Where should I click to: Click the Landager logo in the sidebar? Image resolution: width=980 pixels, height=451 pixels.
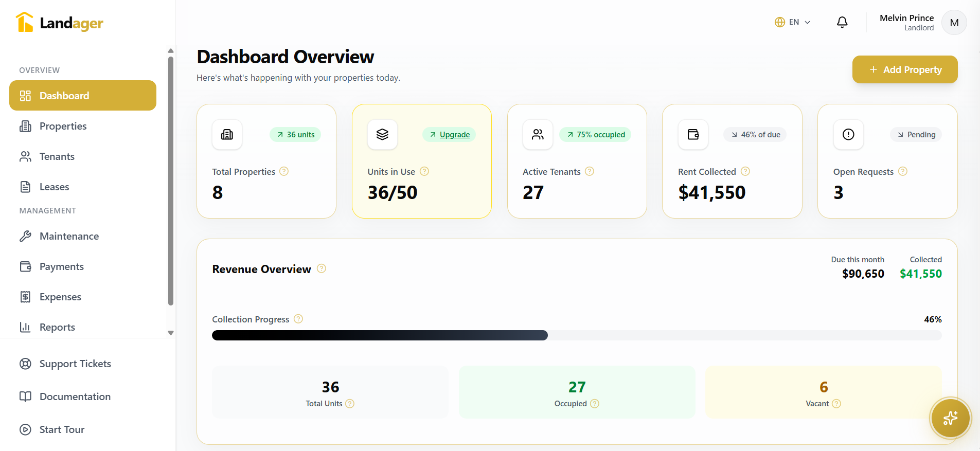[x=60, y=23]
